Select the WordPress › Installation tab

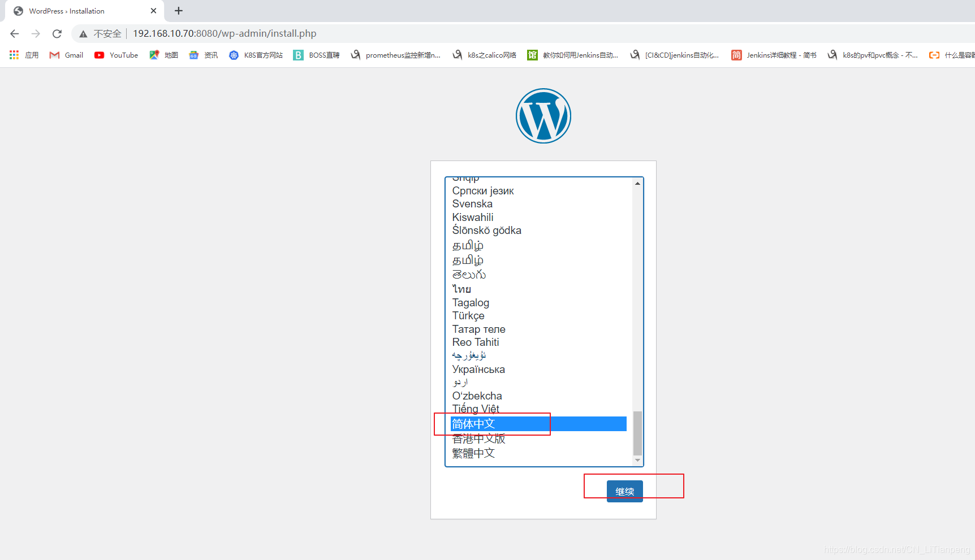tap(85, 11)
